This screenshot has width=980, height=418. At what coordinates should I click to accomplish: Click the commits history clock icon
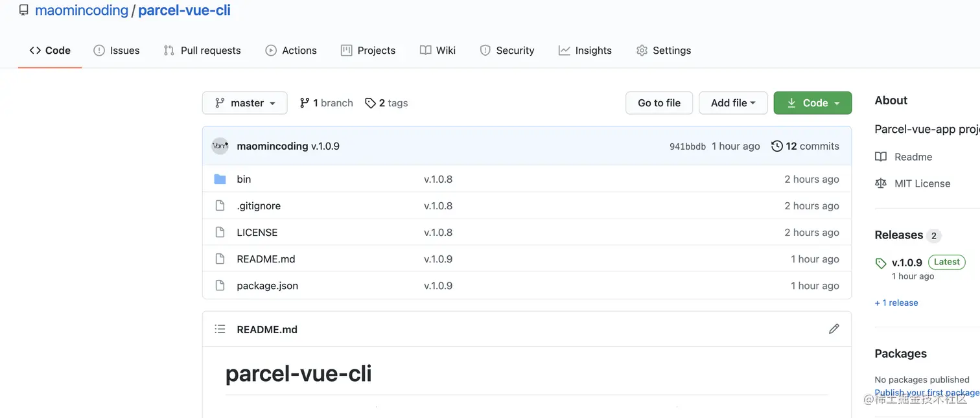click(x=776, y=146)
